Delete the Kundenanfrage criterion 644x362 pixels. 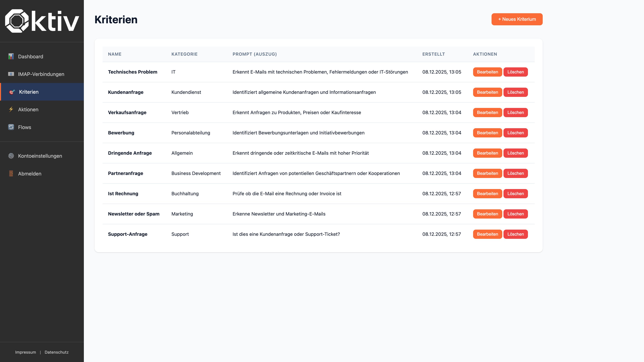515,92
